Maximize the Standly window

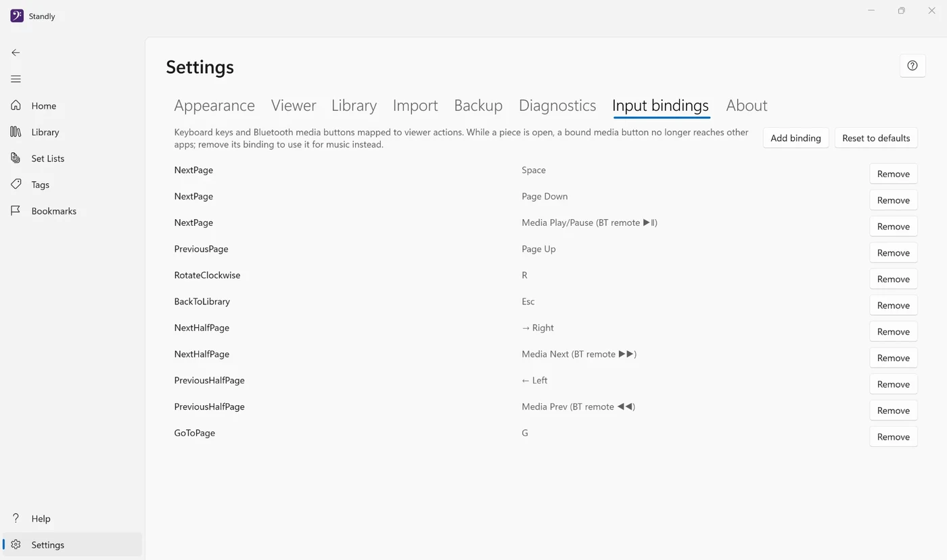tap(901, 11)
